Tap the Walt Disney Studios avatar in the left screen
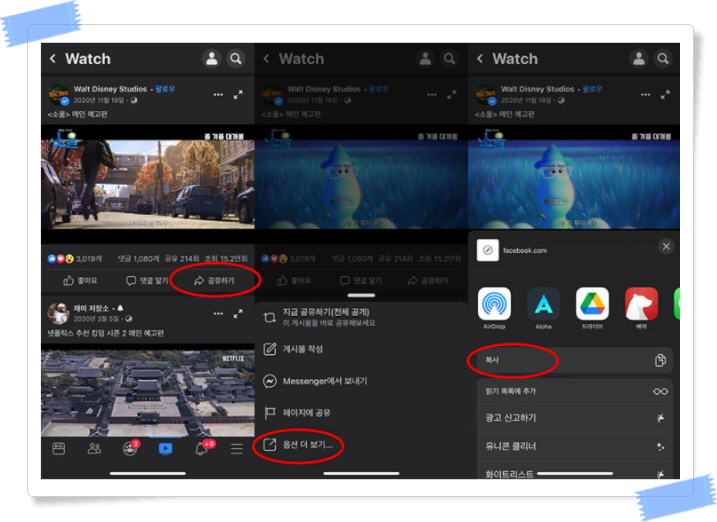The height and width of the screenshot is (522, 717). [x=59, y=95]
